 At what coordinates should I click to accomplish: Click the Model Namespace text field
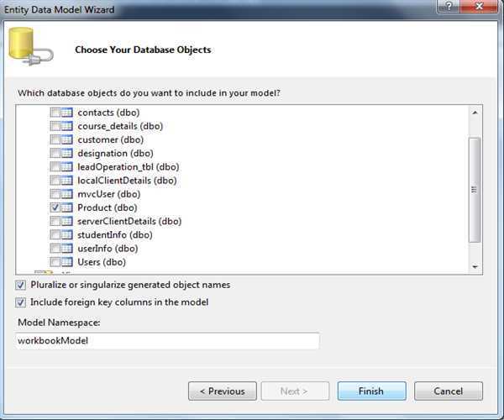(167, 341)
